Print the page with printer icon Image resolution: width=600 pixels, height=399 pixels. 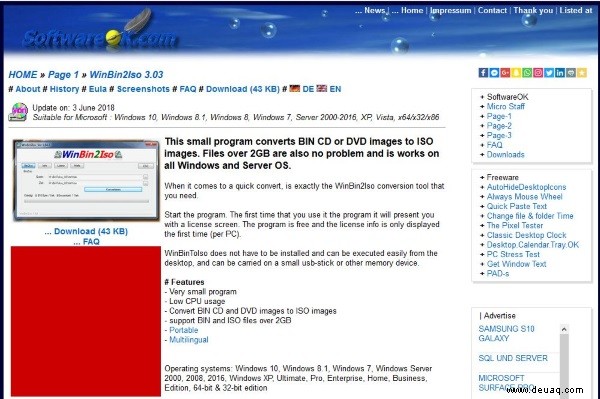click(x=571, y=73)
